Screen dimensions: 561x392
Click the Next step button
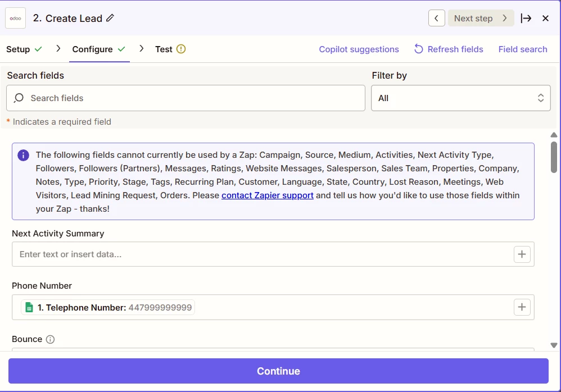point(481,18)
